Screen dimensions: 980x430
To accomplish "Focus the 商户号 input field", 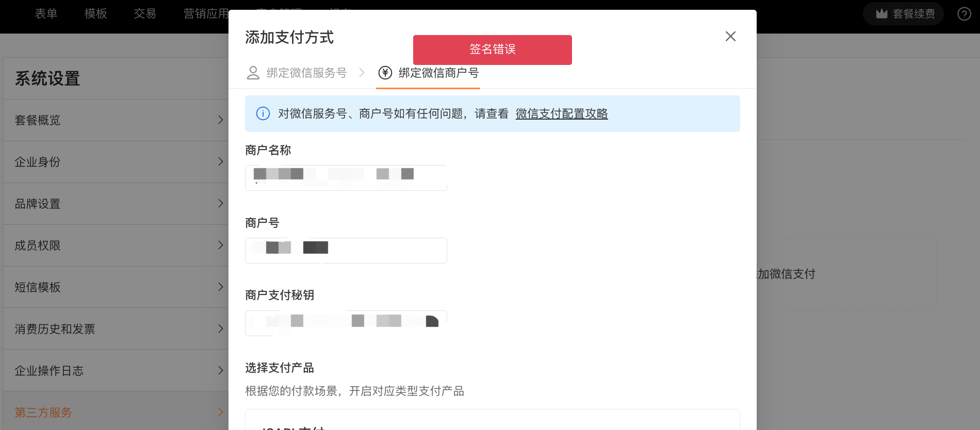I will [x=346, y=251].
